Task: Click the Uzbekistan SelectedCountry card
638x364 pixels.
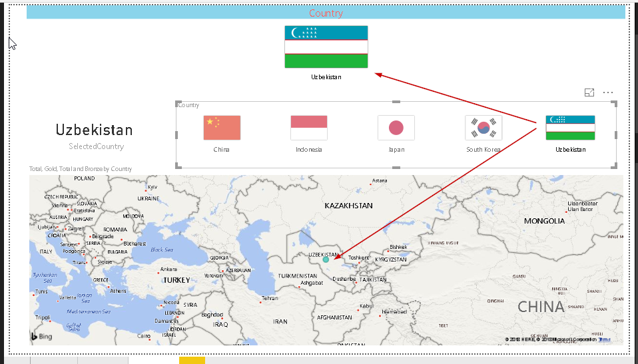Action: [95, 130]
